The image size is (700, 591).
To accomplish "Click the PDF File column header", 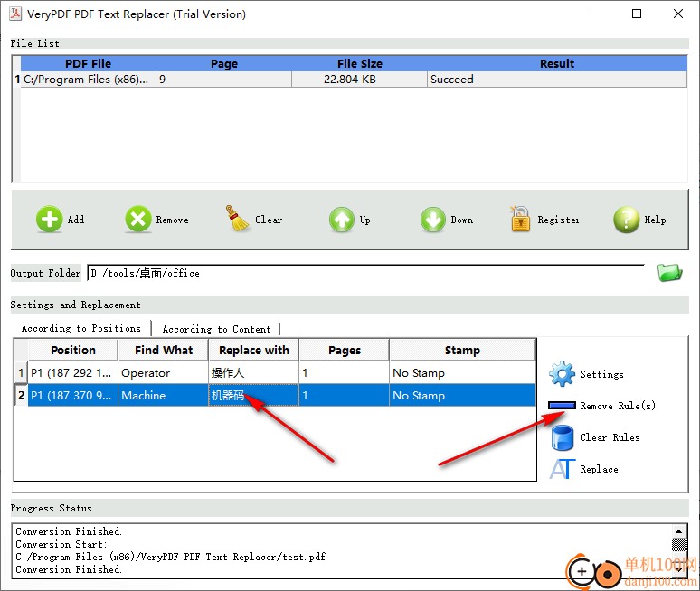I will (x=89, y=64).
